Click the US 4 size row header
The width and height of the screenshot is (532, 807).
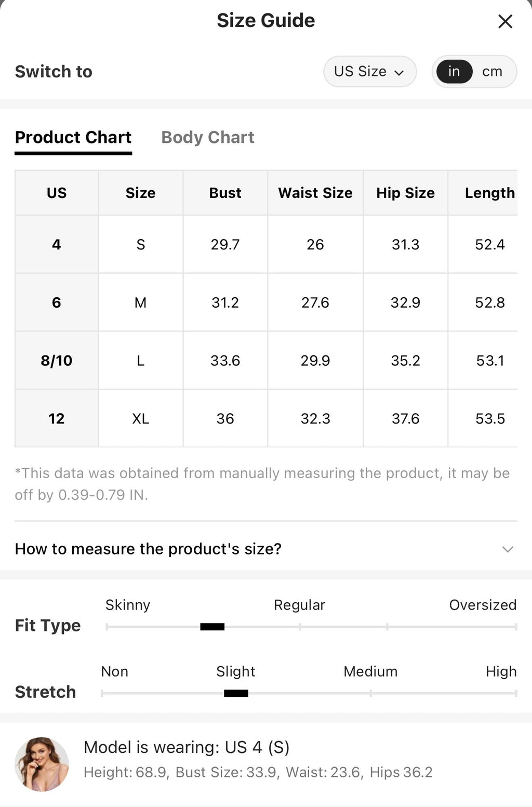pyautogui.click(x=57, y=244)
